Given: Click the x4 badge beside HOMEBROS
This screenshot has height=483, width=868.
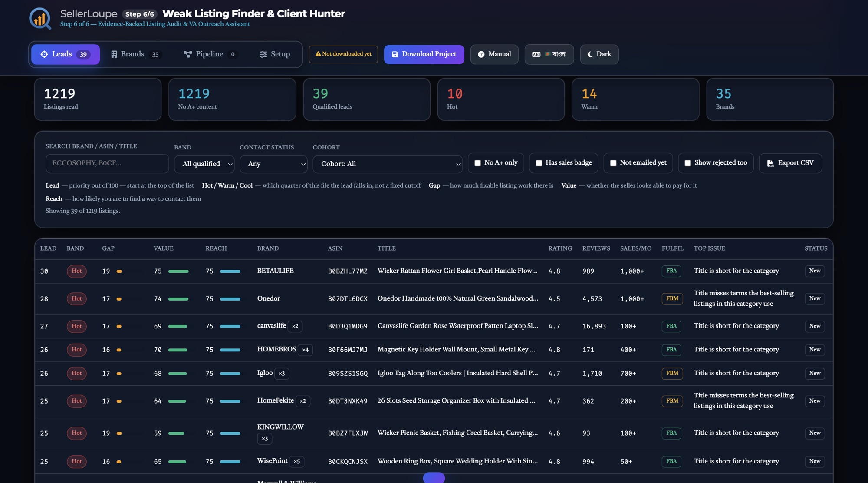Looking at the screenshot, I should pos(306,350).
